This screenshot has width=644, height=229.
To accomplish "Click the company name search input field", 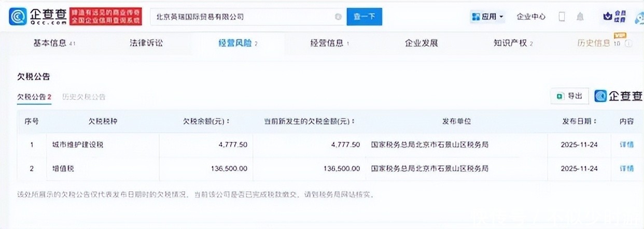I will 244,17.
